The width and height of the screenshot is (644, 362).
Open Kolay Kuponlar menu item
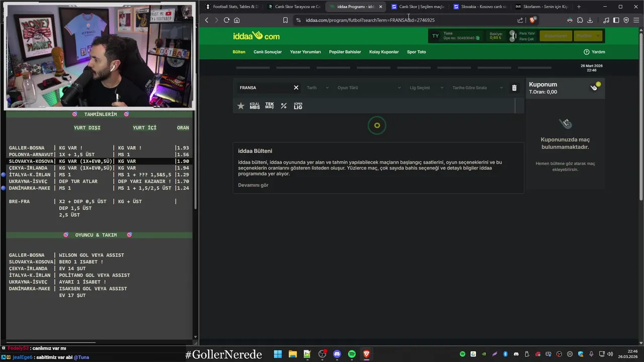(384, 52)
